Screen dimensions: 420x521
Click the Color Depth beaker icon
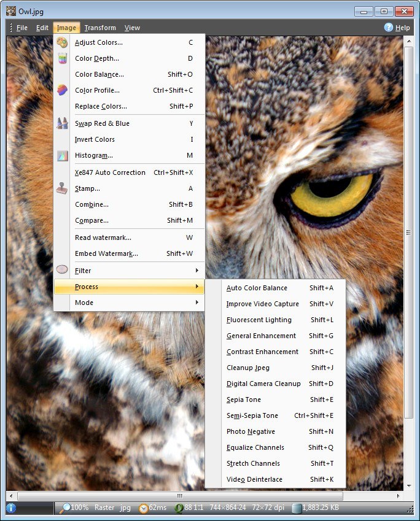tap(62, 58)
